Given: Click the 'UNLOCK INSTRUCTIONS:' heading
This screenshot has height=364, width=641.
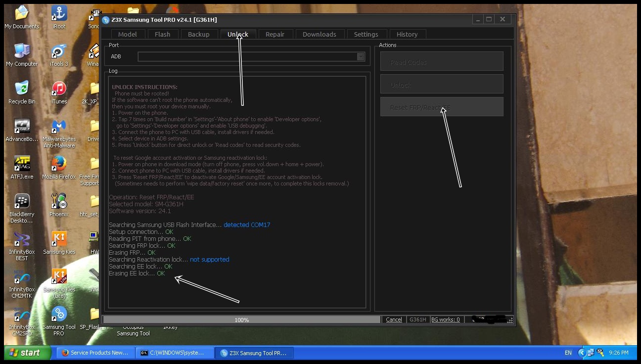Looking at the screenshot, I should point(144,87).
